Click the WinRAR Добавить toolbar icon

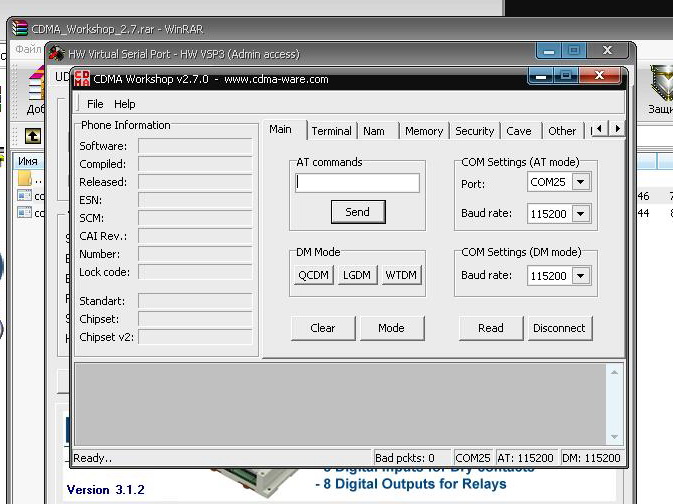point(36,90)
